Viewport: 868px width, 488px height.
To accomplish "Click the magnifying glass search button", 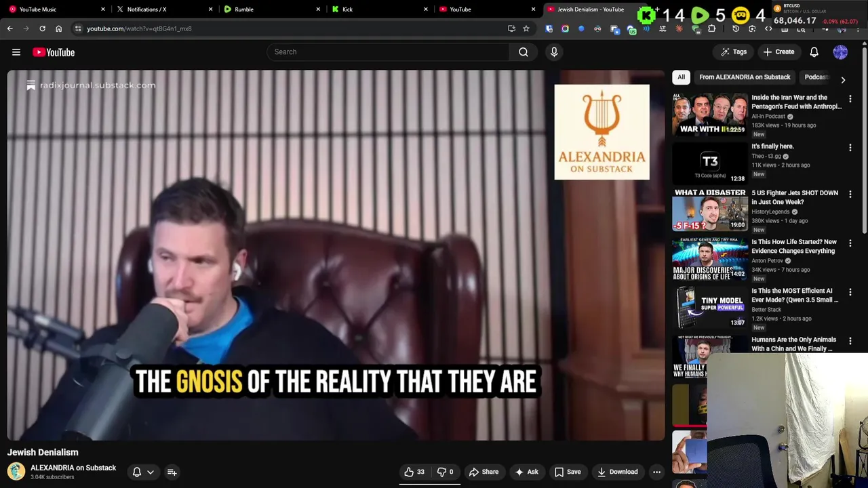I will point(524,52).
